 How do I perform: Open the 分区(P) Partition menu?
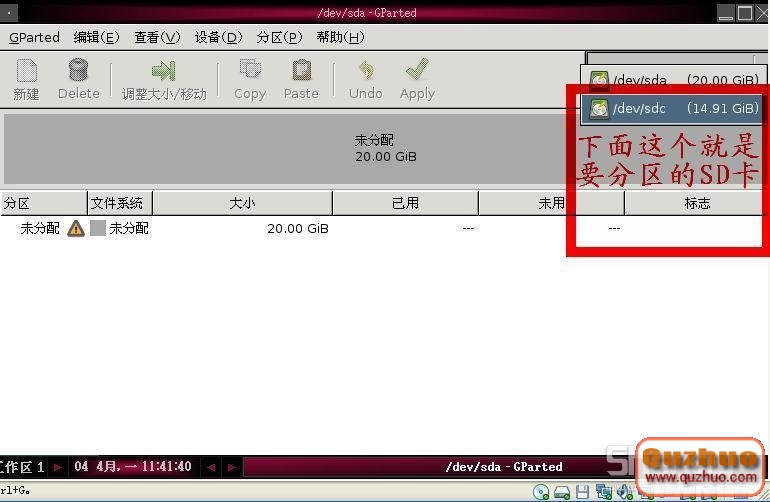coord(279,37)
